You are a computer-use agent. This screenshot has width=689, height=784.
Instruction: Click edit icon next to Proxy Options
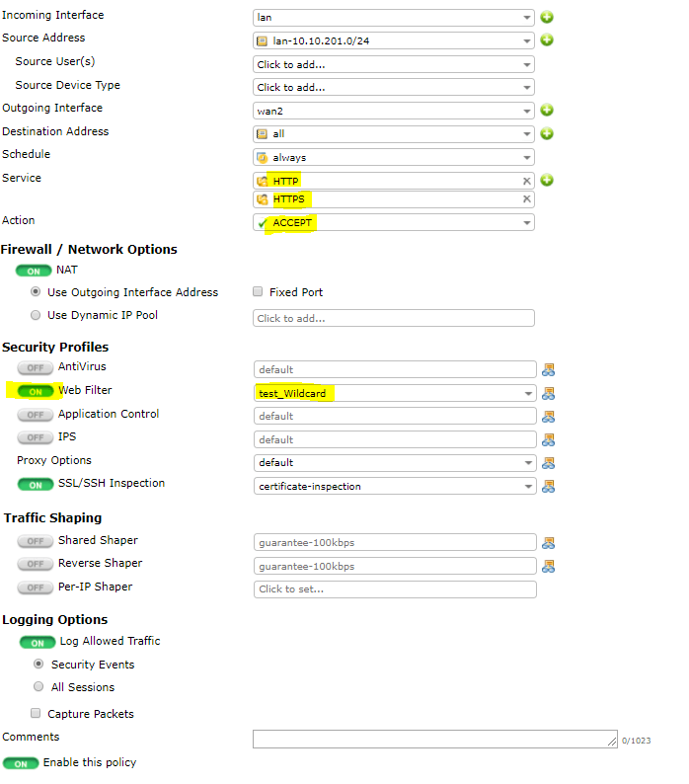click(x=549, y=462)
